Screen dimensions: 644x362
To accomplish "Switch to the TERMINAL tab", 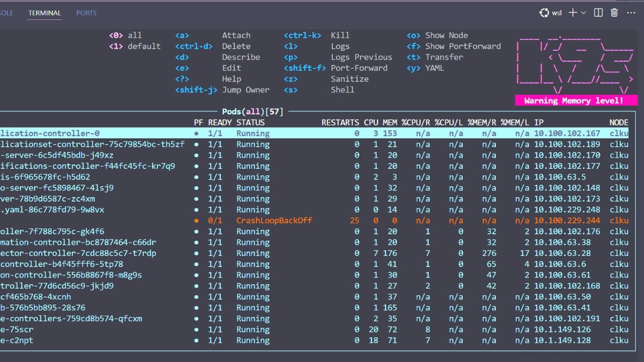I will click(45, 13).
